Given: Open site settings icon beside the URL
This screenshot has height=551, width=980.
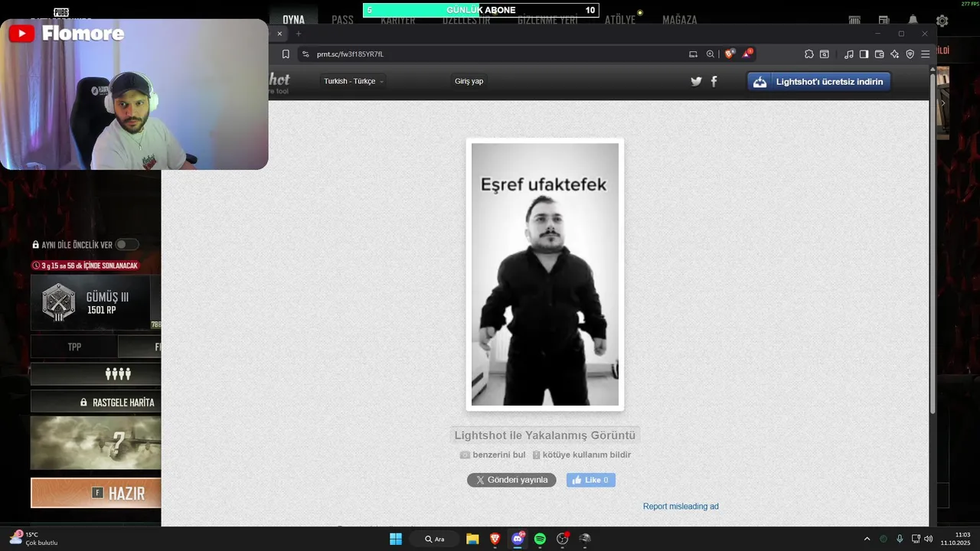Looking at the screenshot, I should (305, 54).
